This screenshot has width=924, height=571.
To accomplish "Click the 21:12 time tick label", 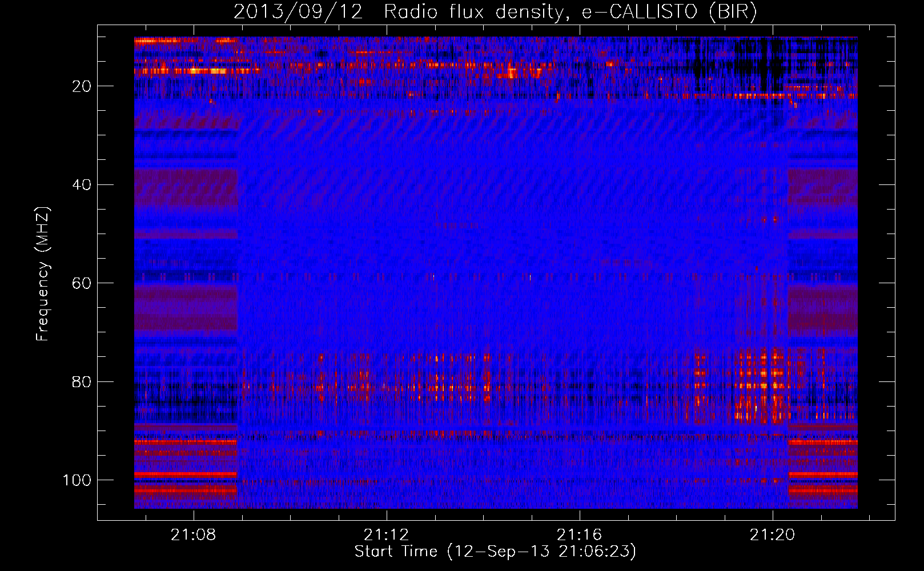I will pyautogui.click(x=387, y=535).
